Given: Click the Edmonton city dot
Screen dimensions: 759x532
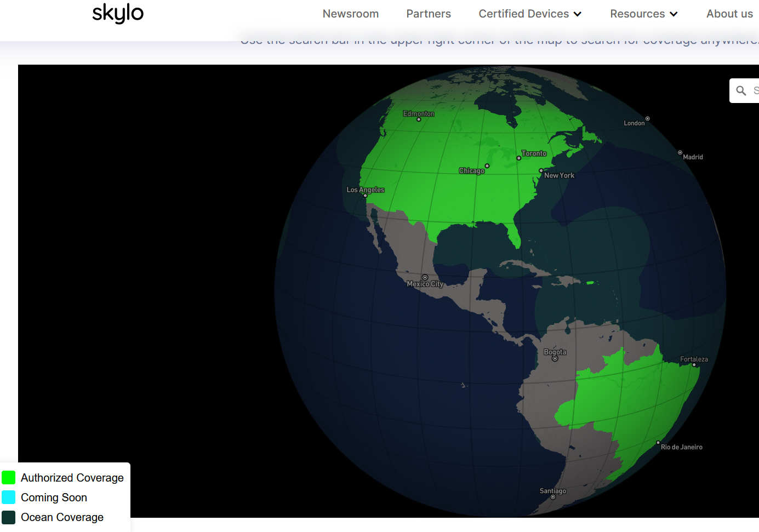Looking at the screenshot, I should pos(419,119).
